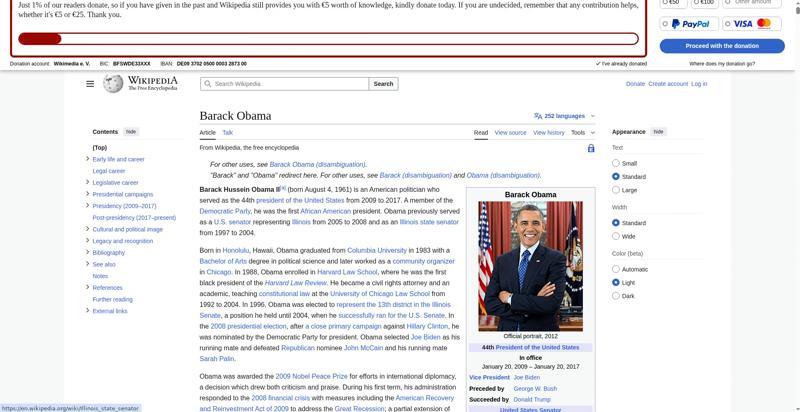Open the View history tab
The width and height of the screenshot is (800, 412).
tap(548, 132)
